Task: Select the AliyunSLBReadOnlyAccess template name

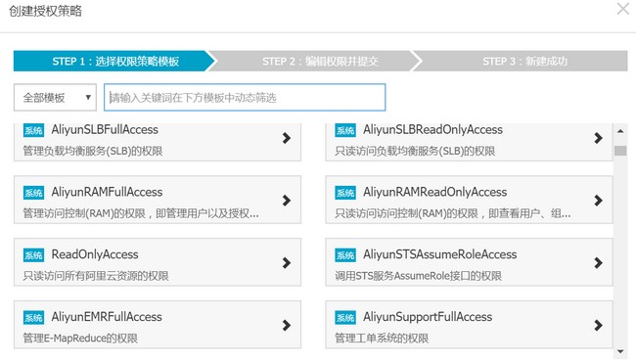Action: 432,130
